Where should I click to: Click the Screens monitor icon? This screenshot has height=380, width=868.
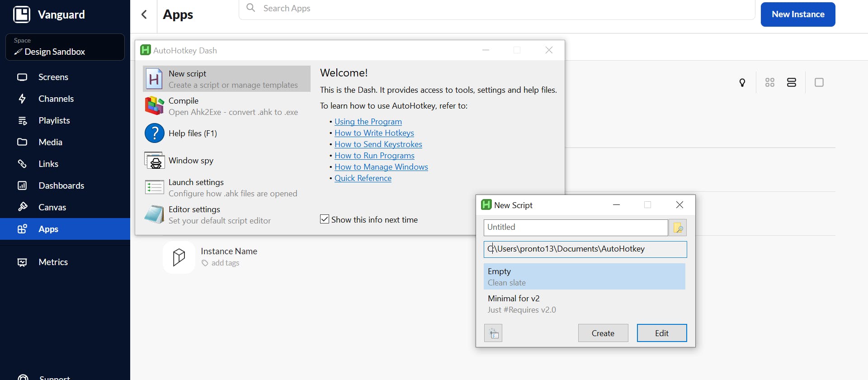click(22, 77)
